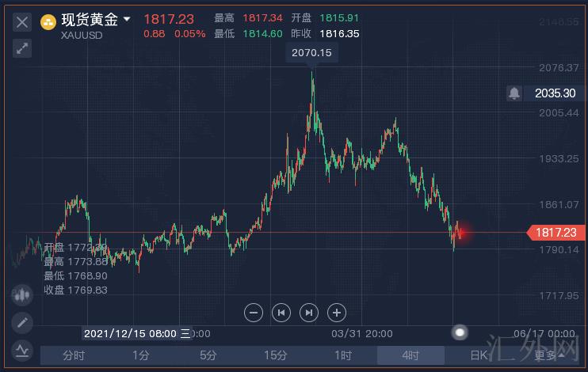Click the gold coin symbol icon
This screenshot has height=372, width=588.
tap(48, 21)
